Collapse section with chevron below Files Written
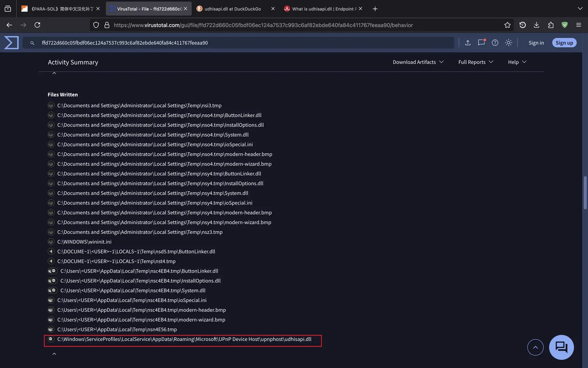The image size is (588, 368). click(x=54, y=354)
